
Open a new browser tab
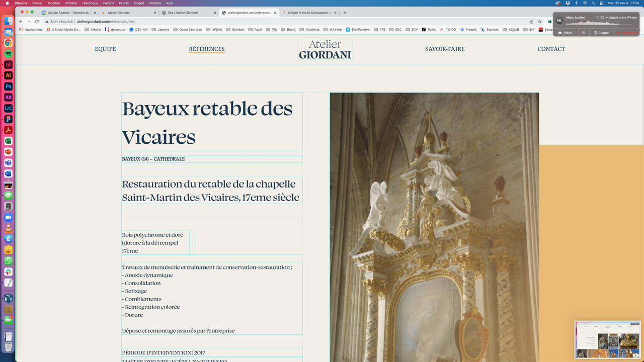pyautogui.click(x=345, y=13)
